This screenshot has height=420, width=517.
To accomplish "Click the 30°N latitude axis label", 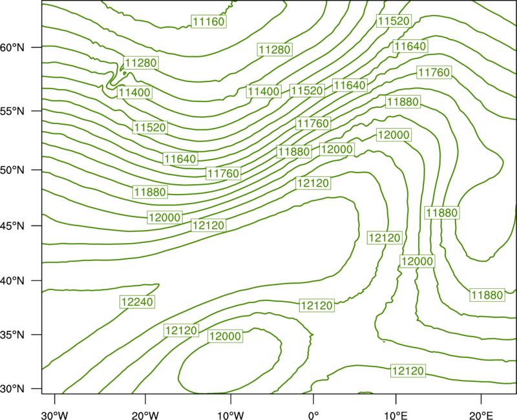I will [x=12, y=389].
